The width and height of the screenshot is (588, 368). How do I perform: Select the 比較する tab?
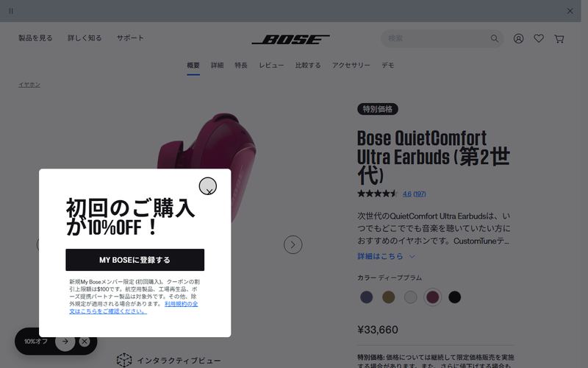[x=308, y=66]
